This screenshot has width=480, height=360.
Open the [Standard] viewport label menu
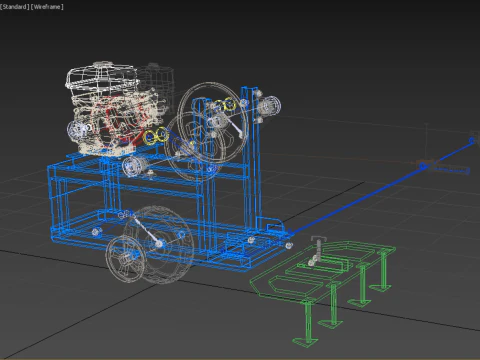tap(14, 7)
